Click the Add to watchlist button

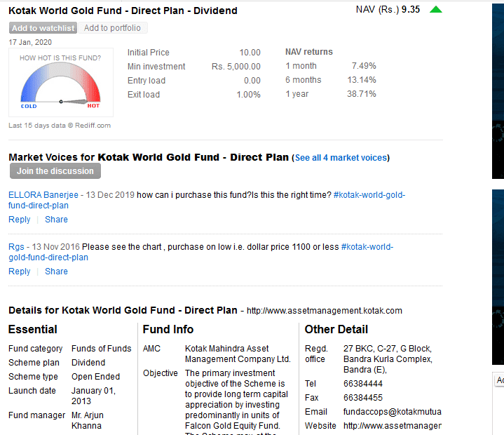[x=43, y=28]
